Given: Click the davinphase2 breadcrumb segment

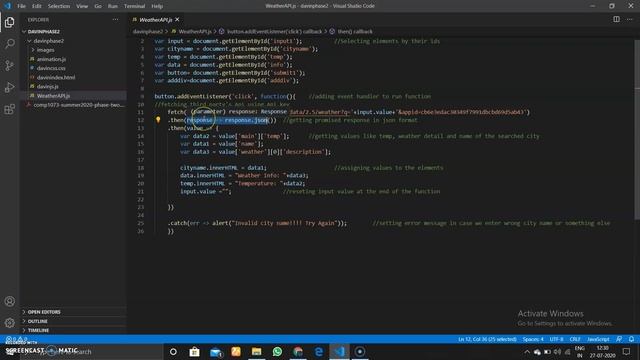Looking at the screenshot, I should tap(148, 31).
